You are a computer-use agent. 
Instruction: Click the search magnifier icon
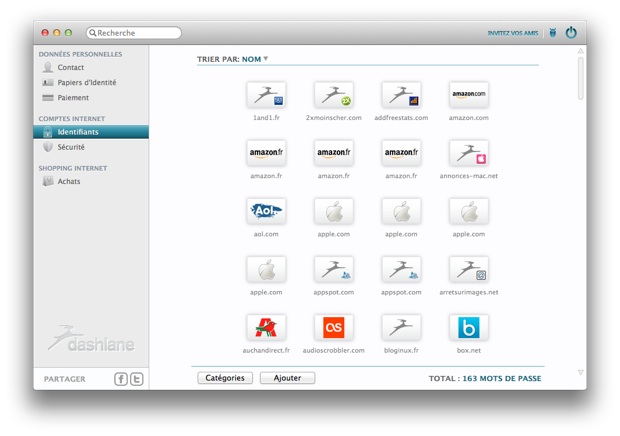93,33
